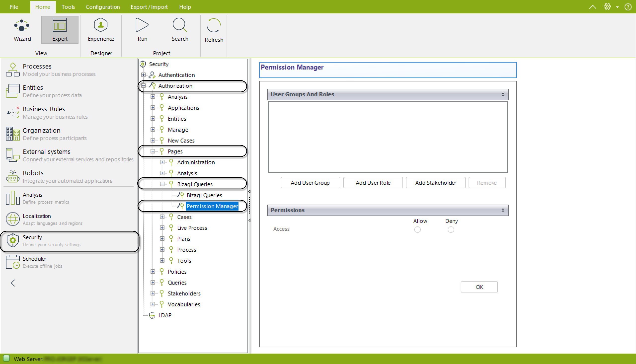Switch to the Help tab
The height and width of the screenshot is (364, 636).
pos(185,7)
